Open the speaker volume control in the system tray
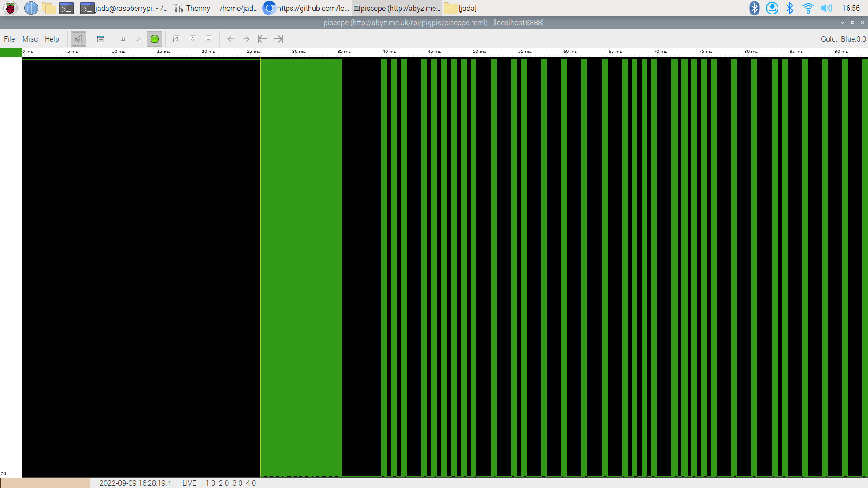This screenshot has width=868, height=488. 826,8
